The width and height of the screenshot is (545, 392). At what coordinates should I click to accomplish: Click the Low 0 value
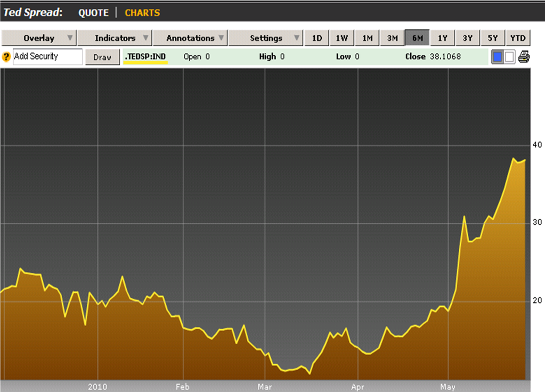(x=347, y=56)
